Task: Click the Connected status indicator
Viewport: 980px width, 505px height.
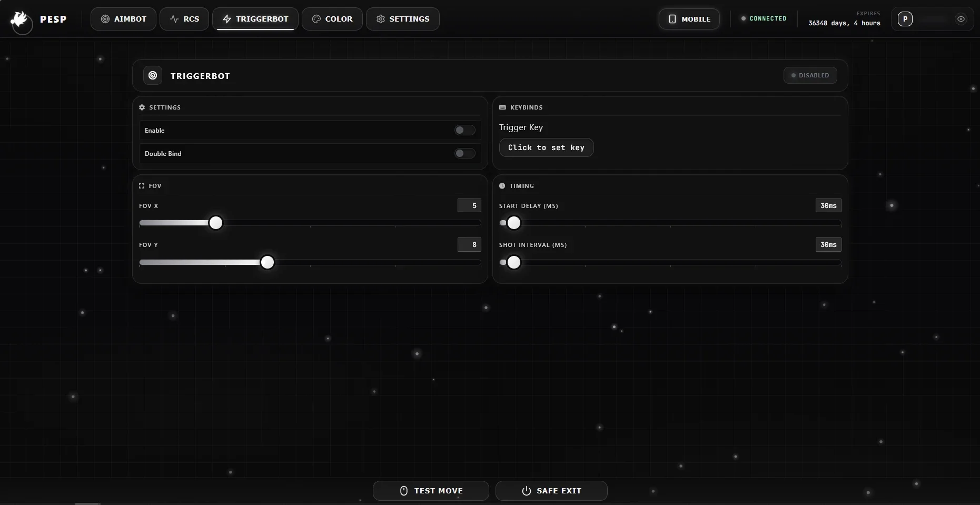Action: pyautogui.click(x=764, y=18)
